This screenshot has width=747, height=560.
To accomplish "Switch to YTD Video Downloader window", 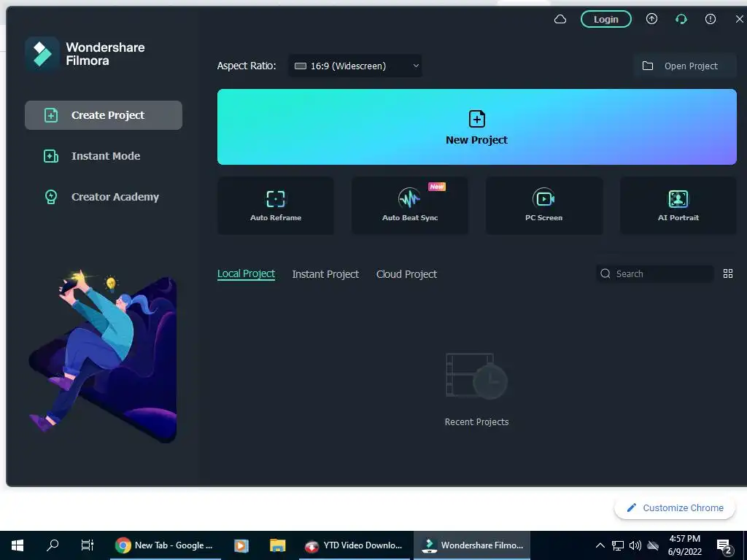I will 355,545.
